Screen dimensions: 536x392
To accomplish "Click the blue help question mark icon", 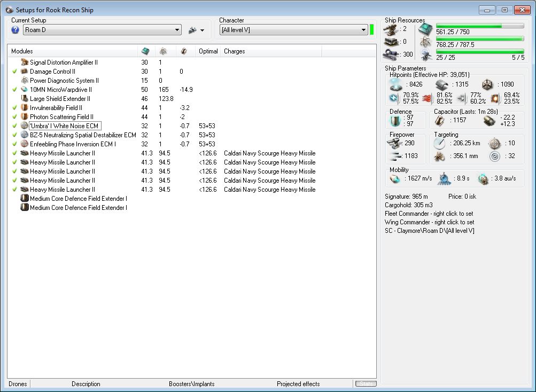I will point(15,30).
